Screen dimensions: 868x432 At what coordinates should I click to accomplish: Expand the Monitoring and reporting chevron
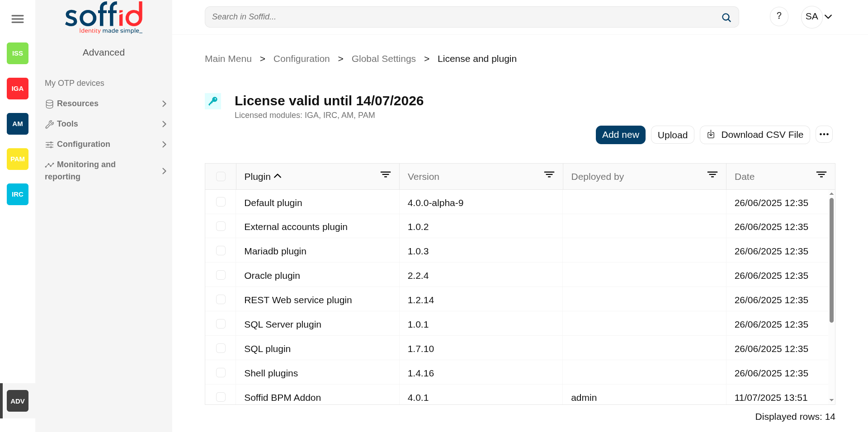click(164, 171)
